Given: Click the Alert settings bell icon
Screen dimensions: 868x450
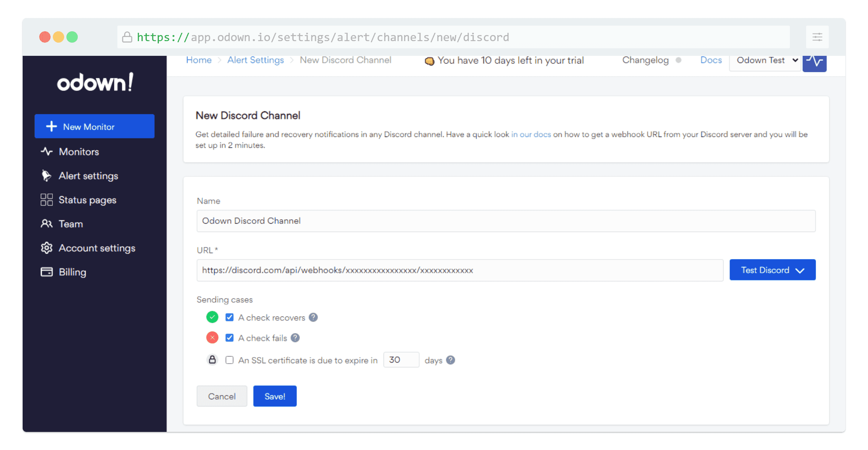Looking at the screenshot, I should pos(46,176).
